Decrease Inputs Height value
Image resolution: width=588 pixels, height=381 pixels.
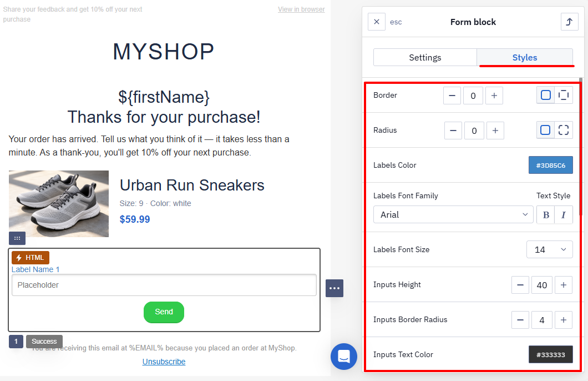coord(520,285)
